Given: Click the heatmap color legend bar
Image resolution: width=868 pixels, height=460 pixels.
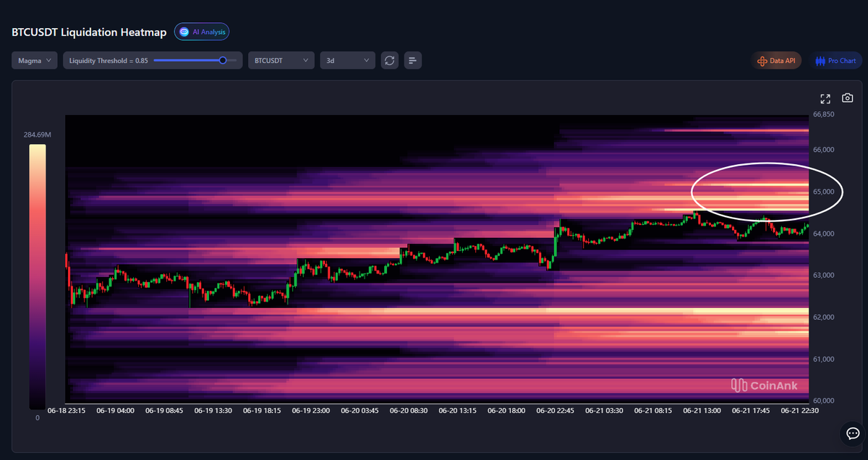Looking at the screenshot, I should pyautogui.click(x=38, y=276).
